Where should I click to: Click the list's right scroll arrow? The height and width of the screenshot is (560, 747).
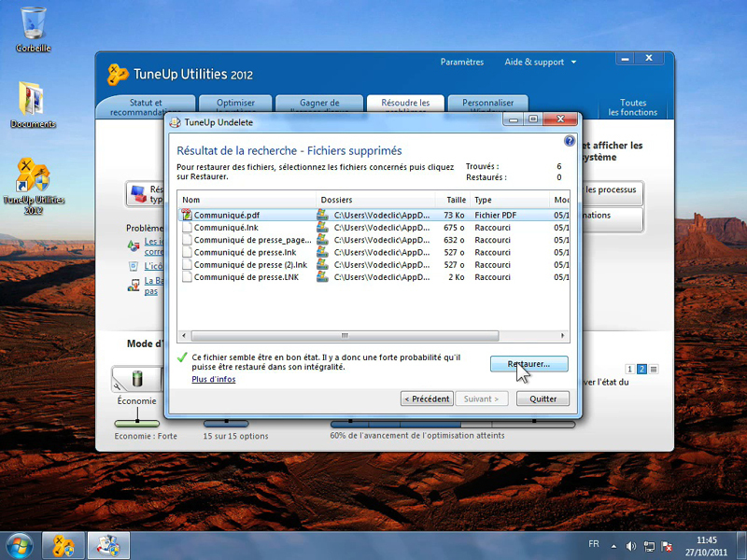(x=563, y=336)
